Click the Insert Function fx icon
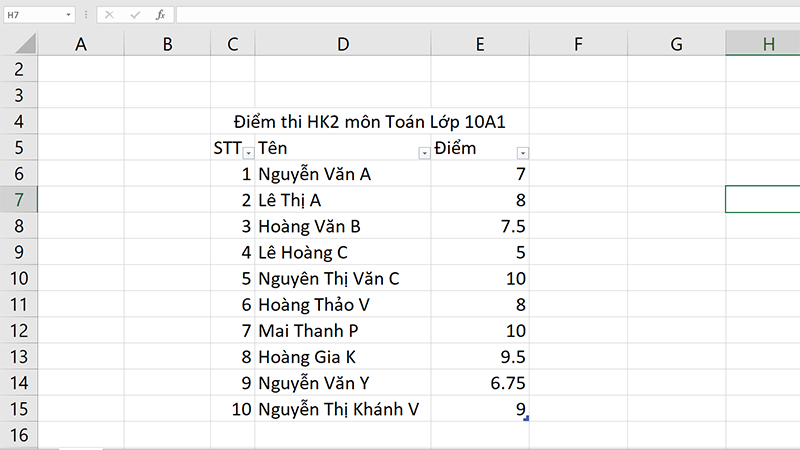Image resolution: width=800 pixels, height=450 pixels. 158,15
